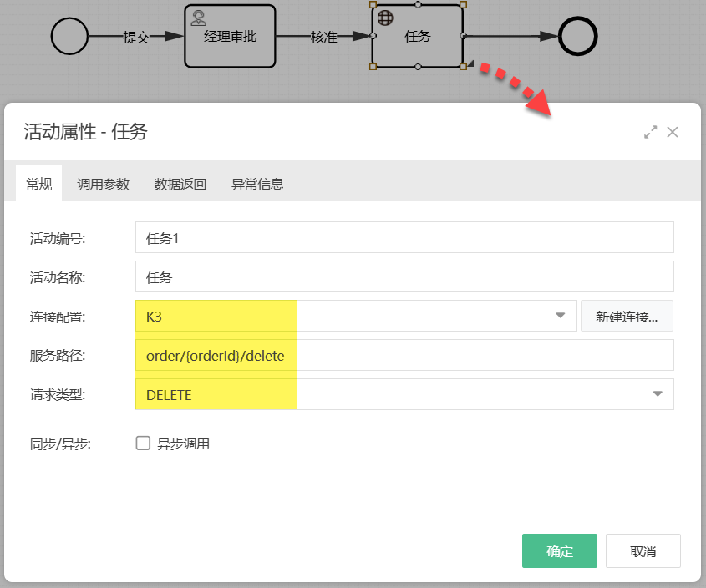Enable the 异步调用 checkbox
Image resolution: width=706 pixels, height=588 pixels.
pyautogui.click(x=143, y=444)
